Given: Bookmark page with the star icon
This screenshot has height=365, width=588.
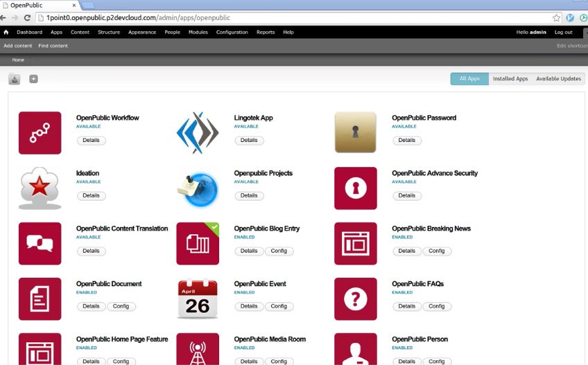Looking at the screenshot, I should 557,17.
